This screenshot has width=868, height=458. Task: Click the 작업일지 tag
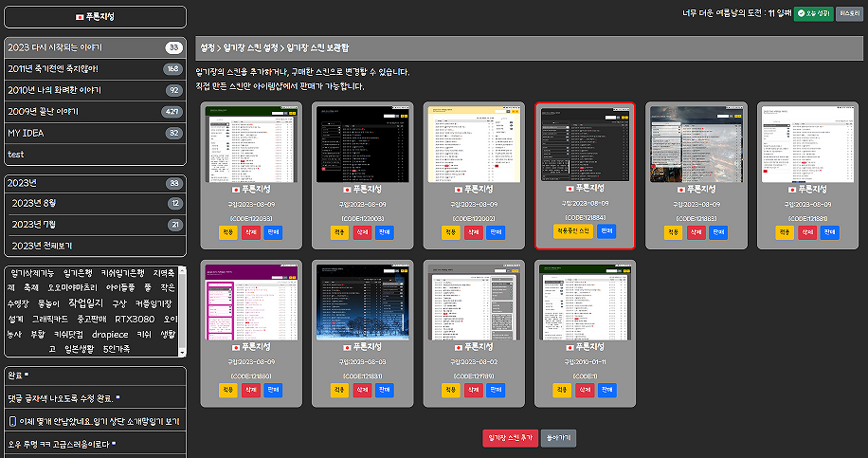[x=87, y=302]
